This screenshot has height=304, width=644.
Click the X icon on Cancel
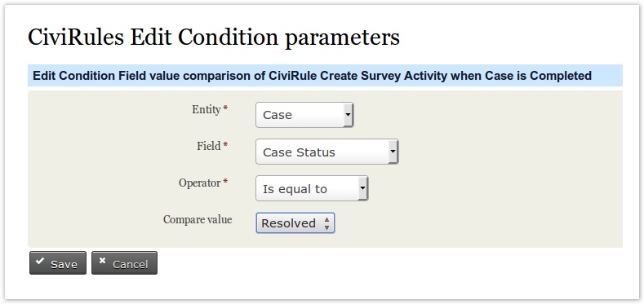tap(102, 261)
